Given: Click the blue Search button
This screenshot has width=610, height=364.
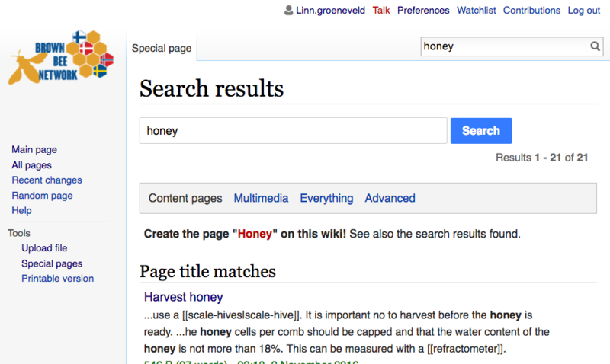Looking at the screenshot, I should pyautogui.click(x=481, y=131).
